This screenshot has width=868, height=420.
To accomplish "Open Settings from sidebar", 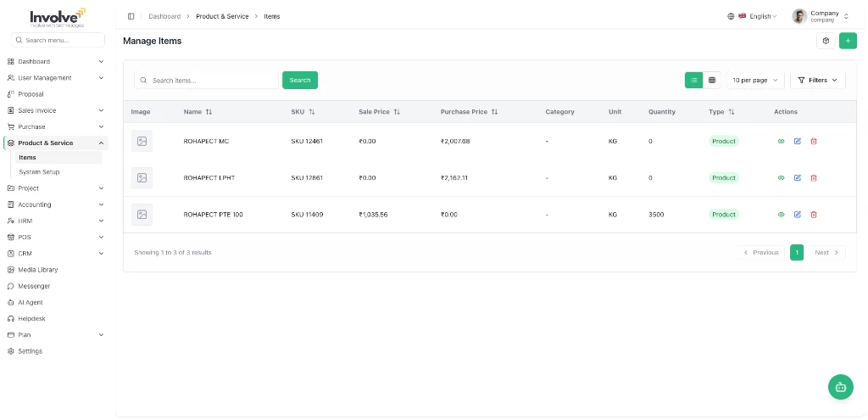I will point(55,351).
